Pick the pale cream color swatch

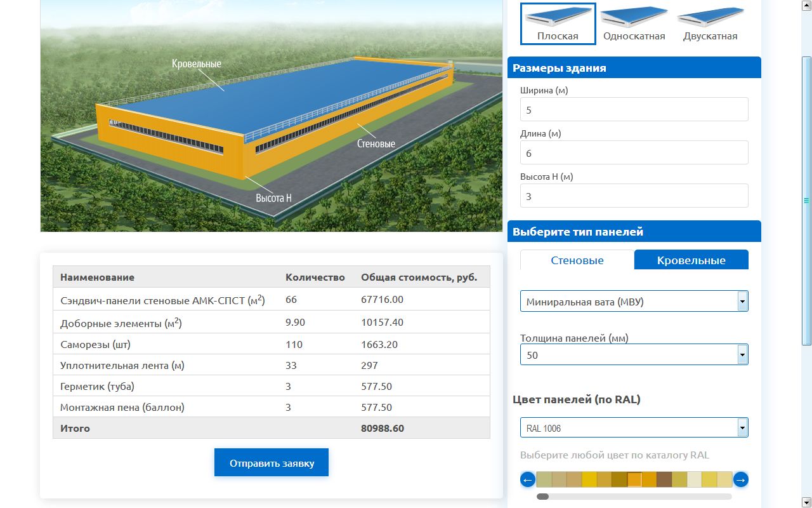[695, 479]
